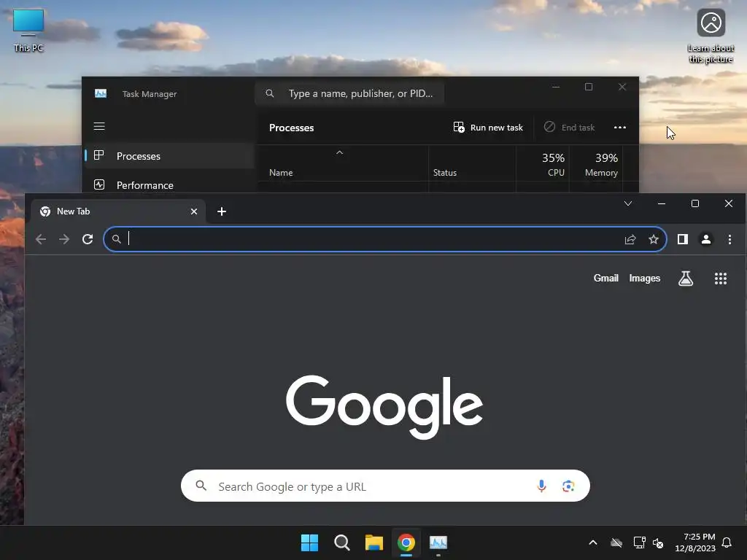The width and height of the screenshot is (747, 560).
Task: Click OneDrive cloud tray icon
Action: click(616, 542)
